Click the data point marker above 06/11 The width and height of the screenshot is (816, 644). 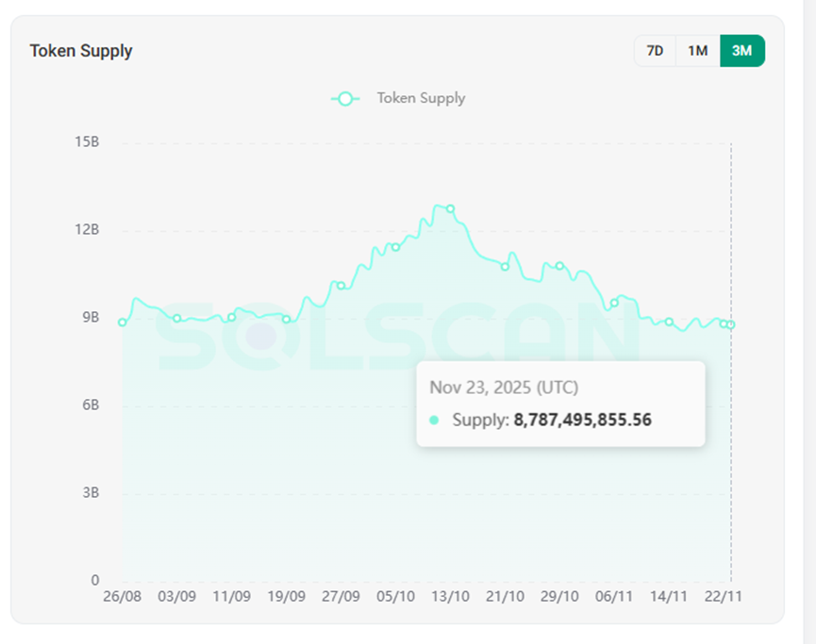pyautogui.click(x=614, y=303)
